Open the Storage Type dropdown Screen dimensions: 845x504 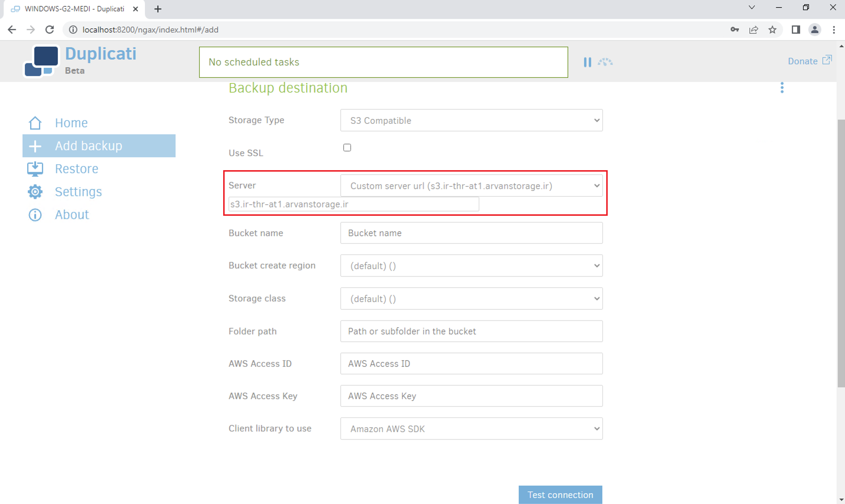tap(471, 120)
